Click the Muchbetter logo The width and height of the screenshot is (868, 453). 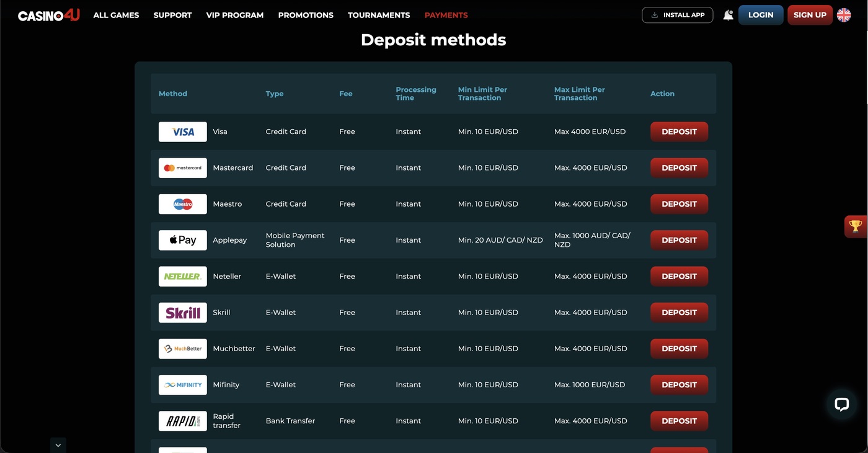[183, 349]
